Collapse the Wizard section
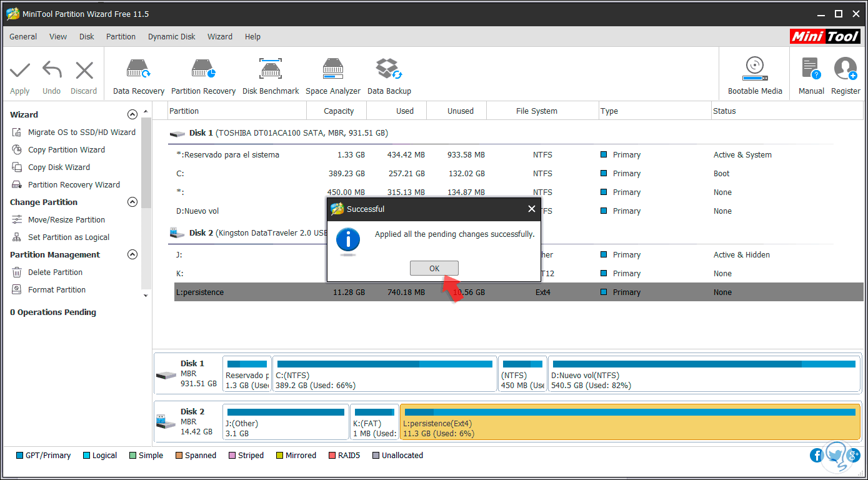 pyautogui.click(x=132, y=115)
